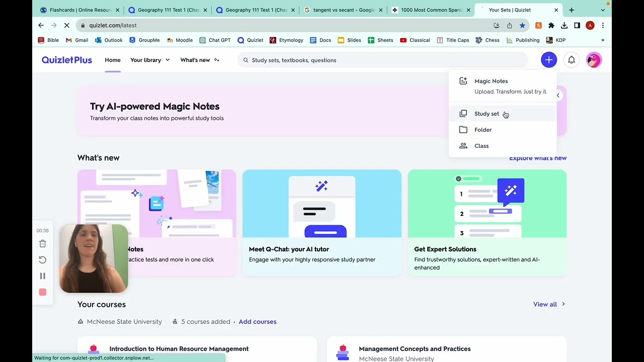Image resolution: width=644 pixels, height=362 pixels.
Task: Click the browser forward arrow
Action: pos(54,25)
